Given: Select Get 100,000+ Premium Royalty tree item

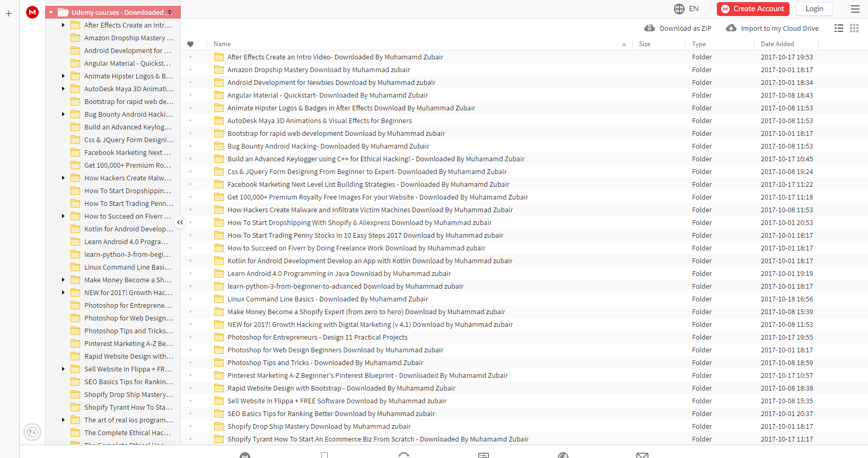Looking at the screenshot, I should 127,165.
